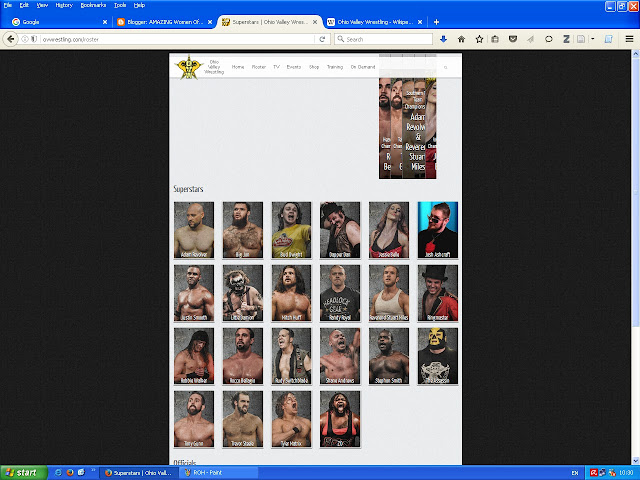The image size is (640, 480).
Task: Click the paper plane send icon
Action: click(531, 39)
